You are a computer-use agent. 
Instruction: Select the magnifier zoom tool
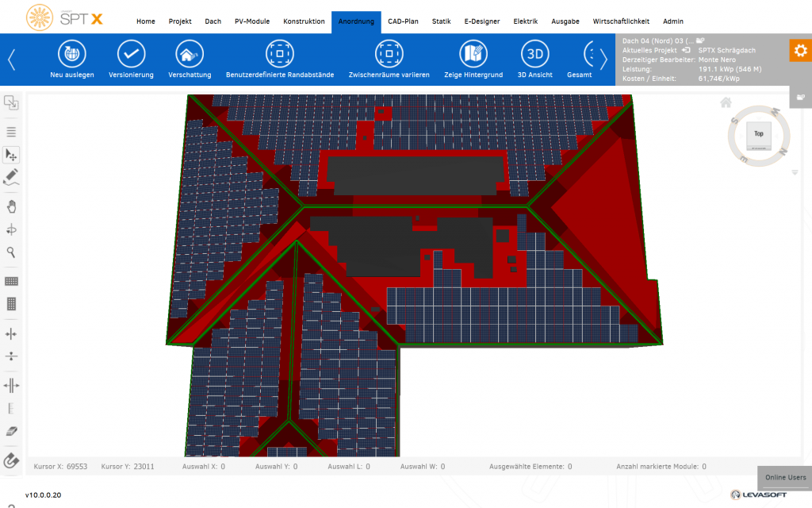pyautogui.click(x=12, y=252)
